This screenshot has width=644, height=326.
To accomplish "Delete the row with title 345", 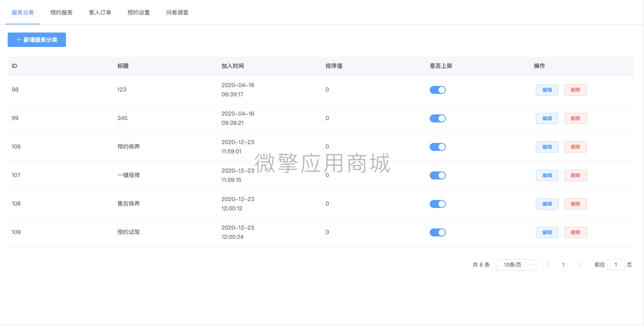I will (576, 118).
